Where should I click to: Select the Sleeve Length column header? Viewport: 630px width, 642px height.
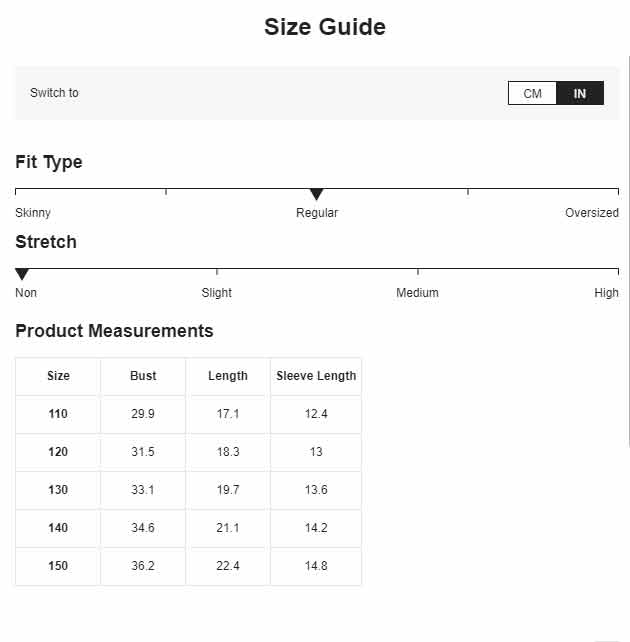click(x=316, y=376)
